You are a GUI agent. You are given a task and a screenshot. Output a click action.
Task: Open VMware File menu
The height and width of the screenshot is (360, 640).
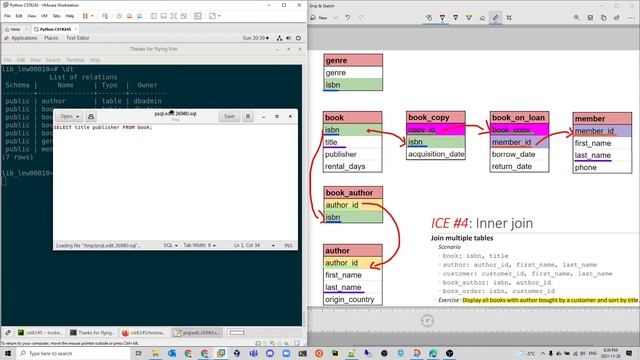[7, 16]
